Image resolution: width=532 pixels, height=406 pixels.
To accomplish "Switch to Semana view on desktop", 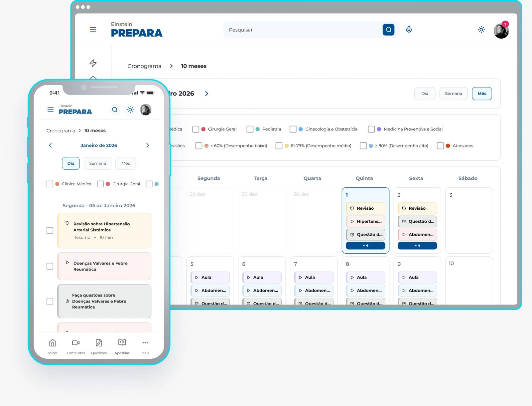I will 453,94.
